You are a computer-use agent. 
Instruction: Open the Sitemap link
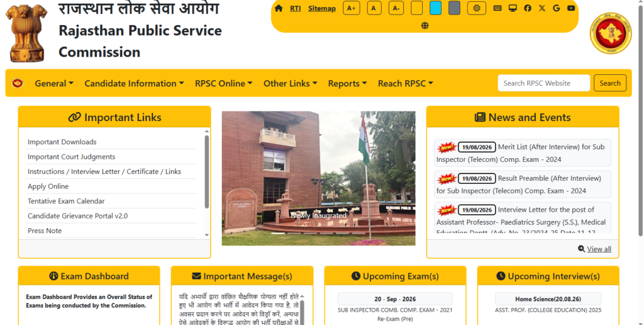tap(322, 8)
